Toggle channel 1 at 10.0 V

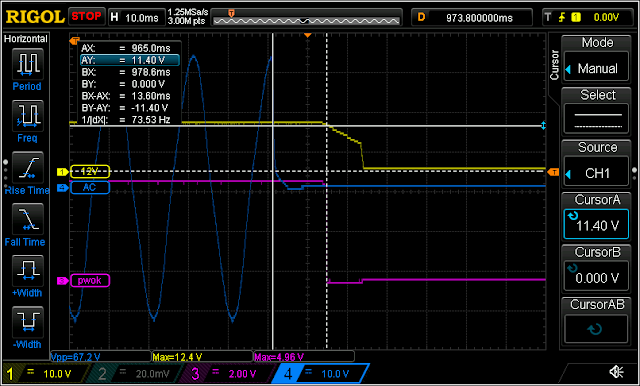tap(46, 374)
